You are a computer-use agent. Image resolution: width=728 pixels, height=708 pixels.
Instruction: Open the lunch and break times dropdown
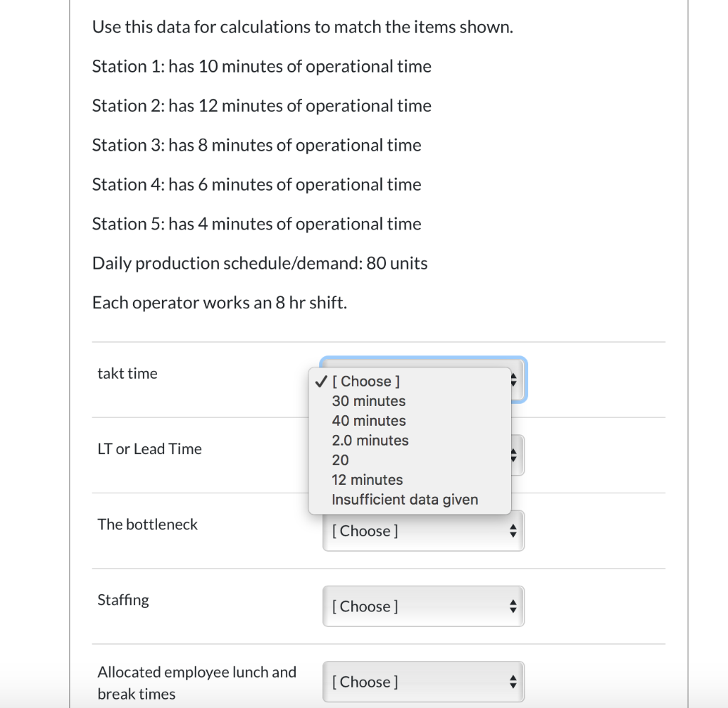click(423, 681)
